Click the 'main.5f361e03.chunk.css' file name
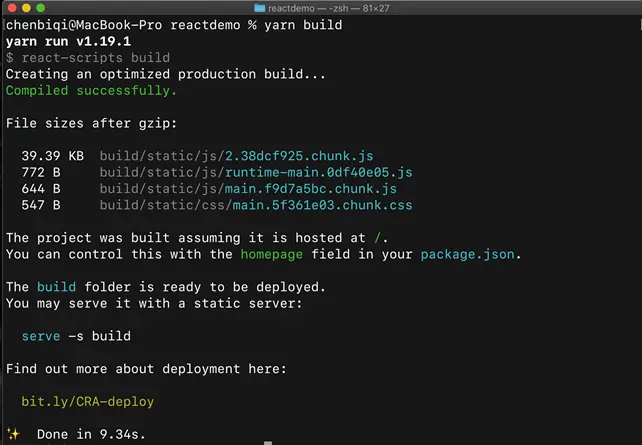642x445 pixels. (x=322, y=205)
